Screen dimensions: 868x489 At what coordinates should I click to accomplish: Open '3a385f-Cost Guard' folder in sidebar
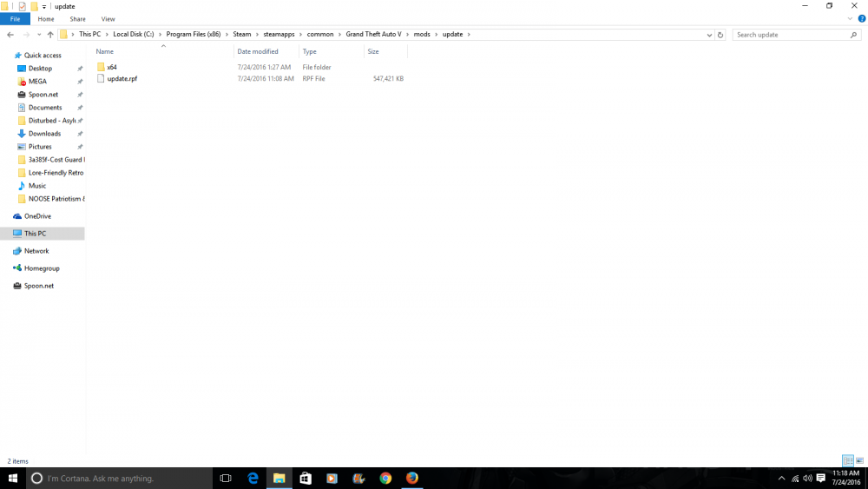pos(56,160)
